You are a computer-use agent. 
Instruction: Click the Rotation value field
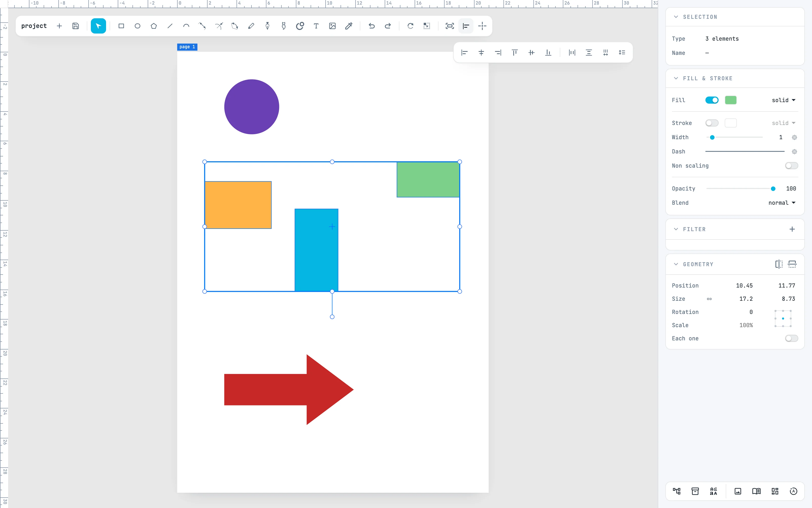pos(751,312)
